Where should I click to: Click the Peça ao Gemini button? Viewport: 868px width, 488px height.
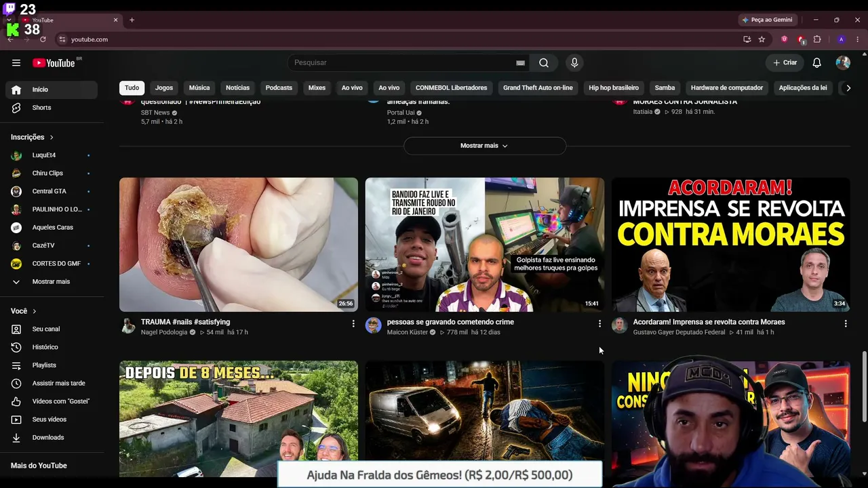pos(768,20)
